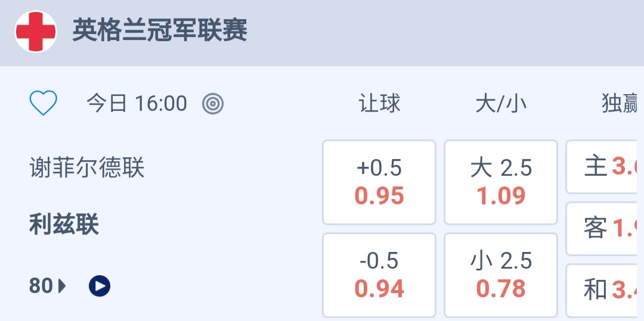Tap the 80 markets count
Viewport: 644px width, 321px height.
click(x=41, y=286)
